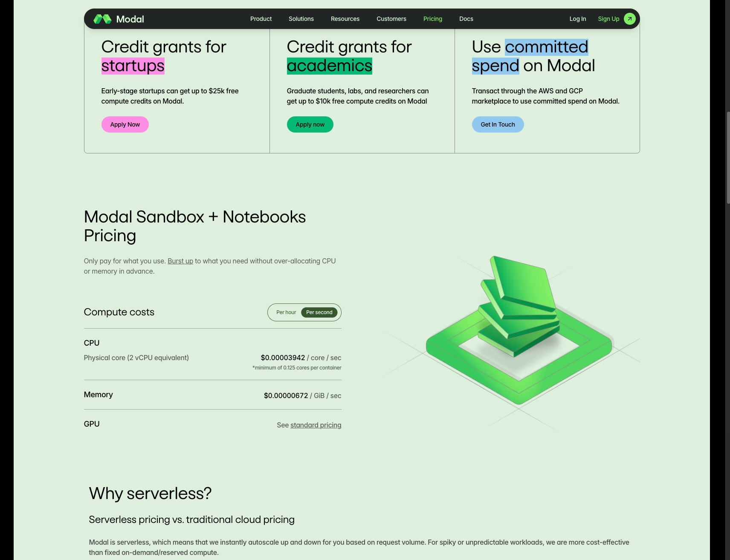Click the 'GPU' row label
Screen dimensions: 730x560
coord(92,424)
